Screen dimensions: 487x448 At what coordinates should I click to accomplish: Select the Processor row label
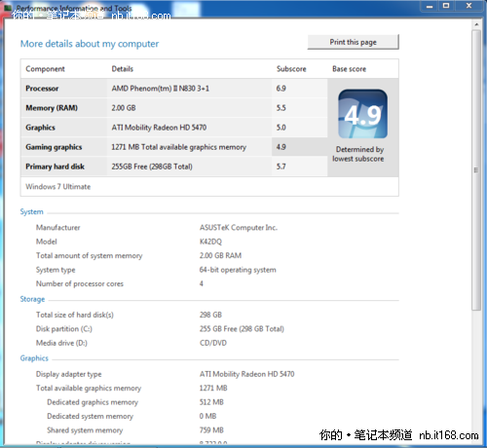click(x=42, y=89)
